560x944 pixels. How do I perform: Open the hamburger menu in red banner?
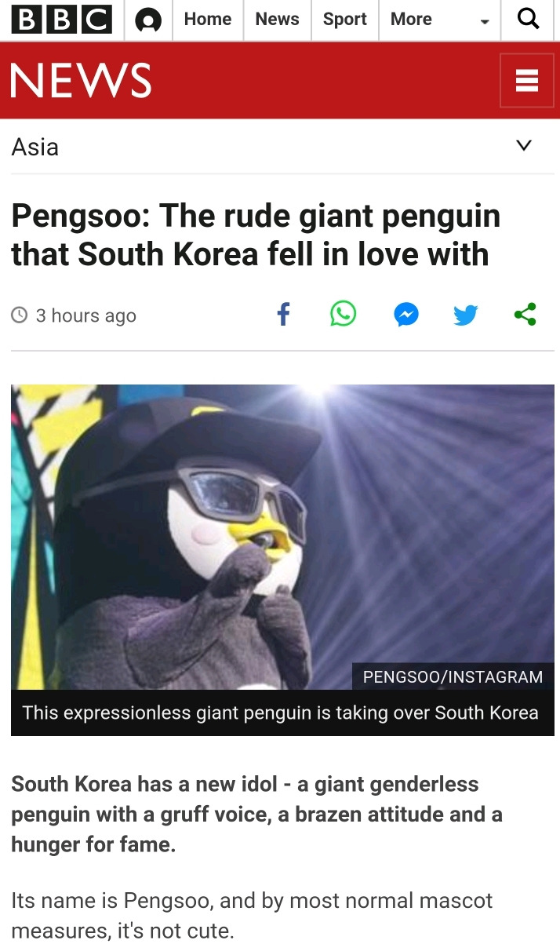(526, 81)
